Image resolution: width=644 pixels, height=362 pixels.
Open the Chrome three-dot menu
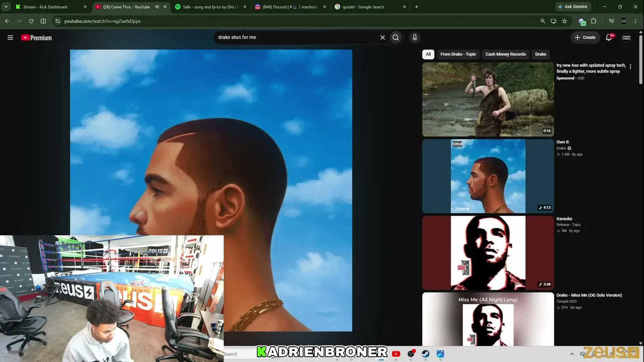(636, 21)
